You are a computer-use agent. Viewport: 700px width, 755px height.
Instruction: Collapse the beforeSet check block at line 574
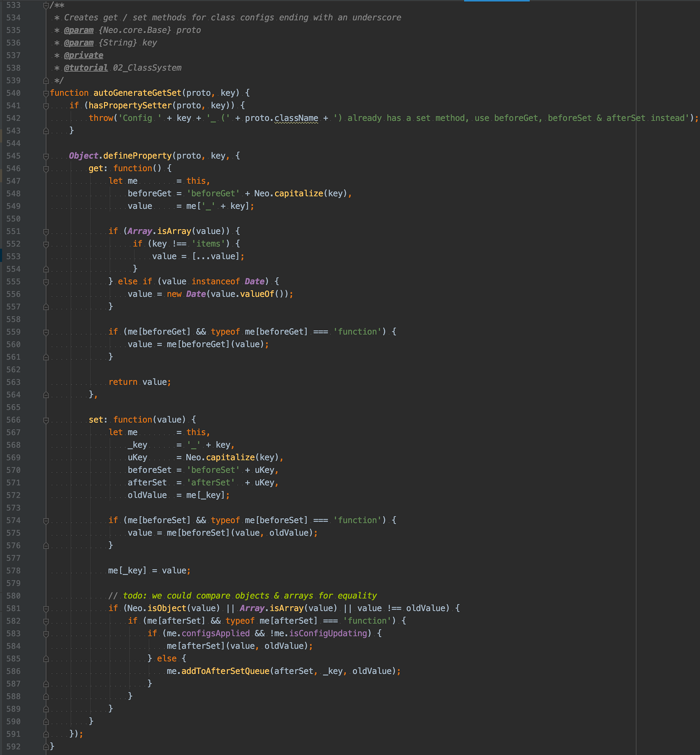pos(45,520)
